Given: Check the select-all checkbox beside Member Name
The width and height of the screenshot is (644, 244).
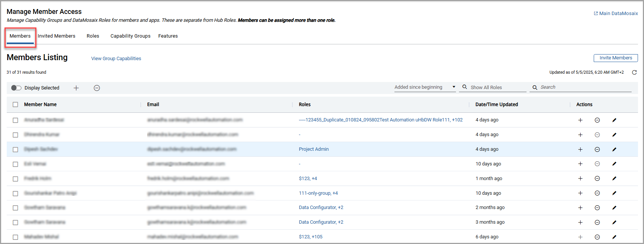Looking at the screenshot, I should [x=15, y=105].
